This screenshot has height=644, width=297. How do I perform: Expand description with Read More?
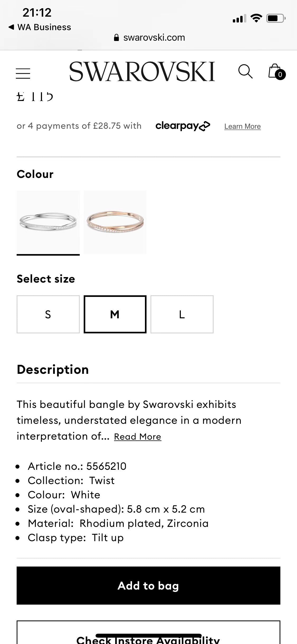click(138, 436)
